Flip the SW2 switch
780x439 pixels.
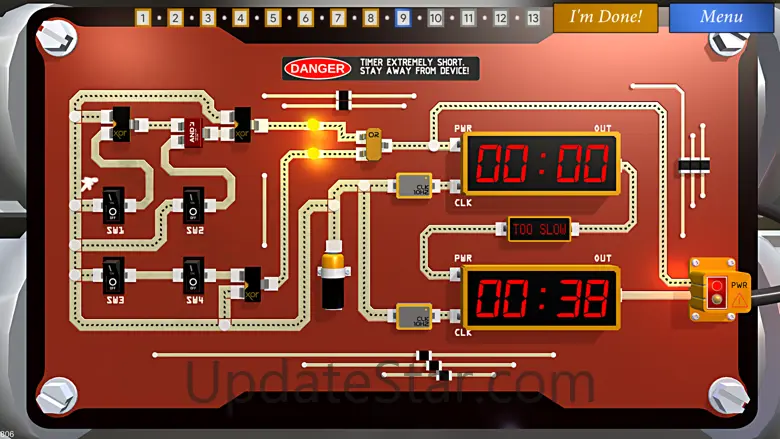pos(194,207)
